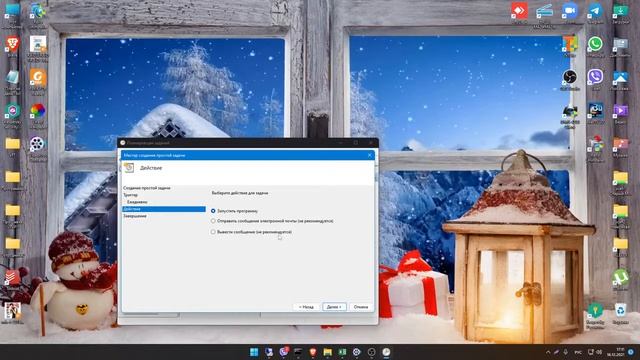Open the uTorrent desktop shortcut
This screenshot has width=640, height=360.
click(620, 277)
